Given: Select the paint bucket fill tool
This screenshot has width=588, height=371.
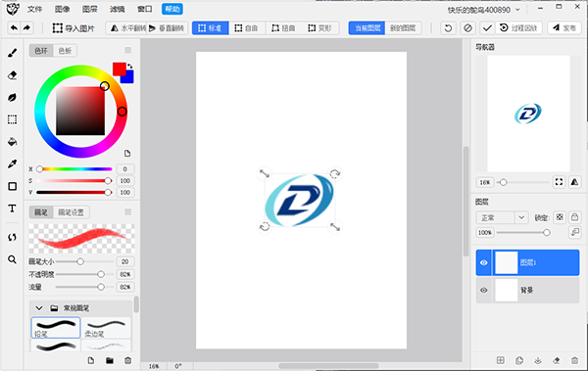Looking at the screenshot, I should [x=12, y=142].
